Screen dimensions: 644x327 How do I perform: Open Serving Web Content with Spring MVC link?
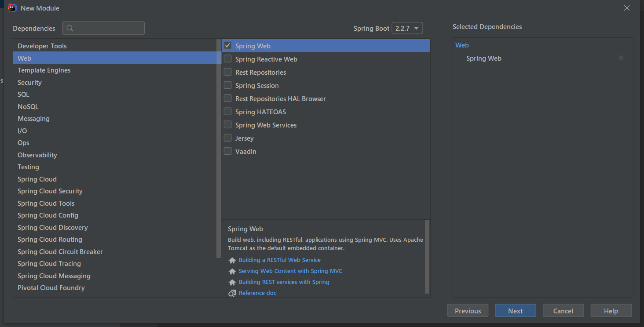(290, 271)
